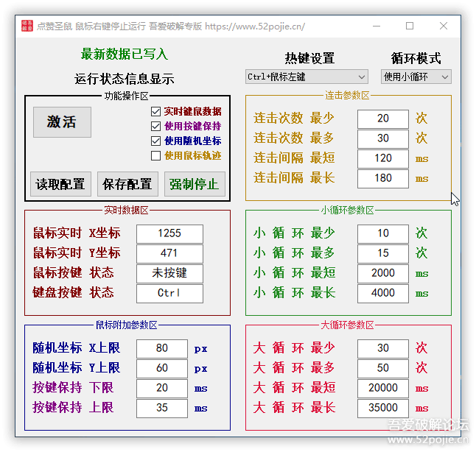Viewport: 476px width, 452px height.
Task: Minimize the 点赞圣鼠 window
Action: click(377, 26)
